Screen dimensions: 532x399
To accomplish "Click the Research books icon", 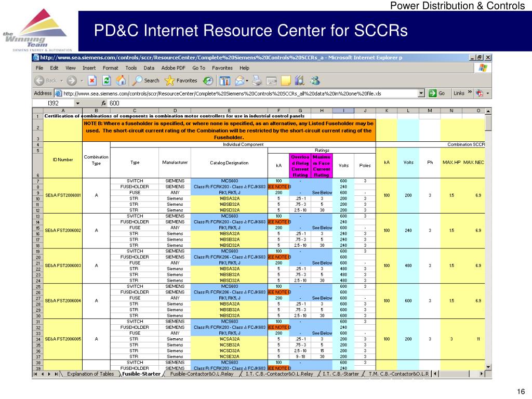I will click(300, 81).
